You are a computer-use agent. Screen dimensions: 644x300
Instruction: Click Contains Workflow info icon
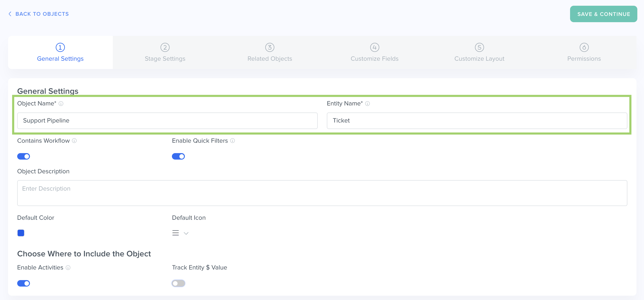(x=74, y=141)
